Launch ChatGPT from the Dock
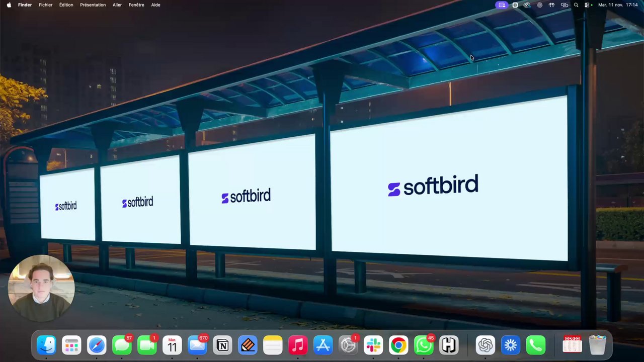 pos(486,345)
